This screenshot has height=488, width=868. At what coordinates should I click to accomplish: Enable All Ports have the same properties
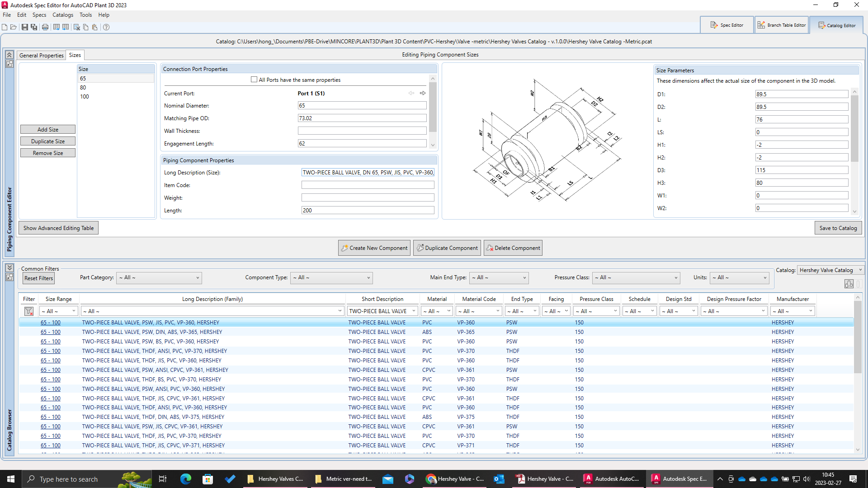tap(254, 80)
